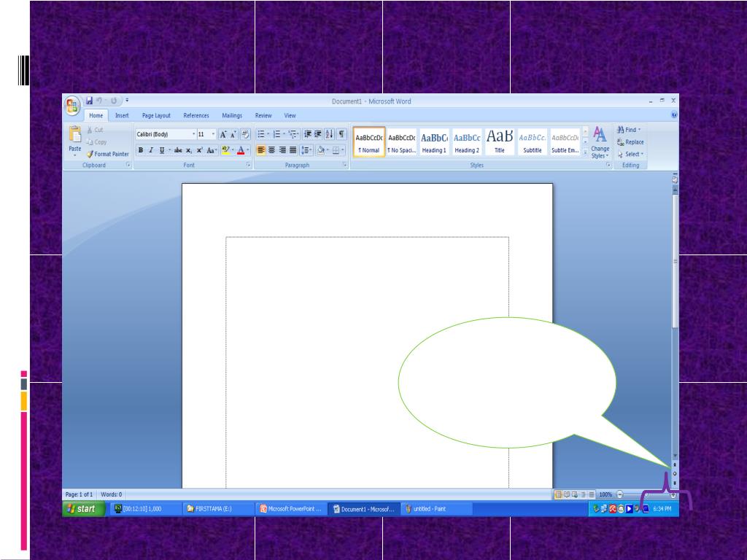Click Find in Editing group
Screen dimensions: 747x560
[629, 130]
